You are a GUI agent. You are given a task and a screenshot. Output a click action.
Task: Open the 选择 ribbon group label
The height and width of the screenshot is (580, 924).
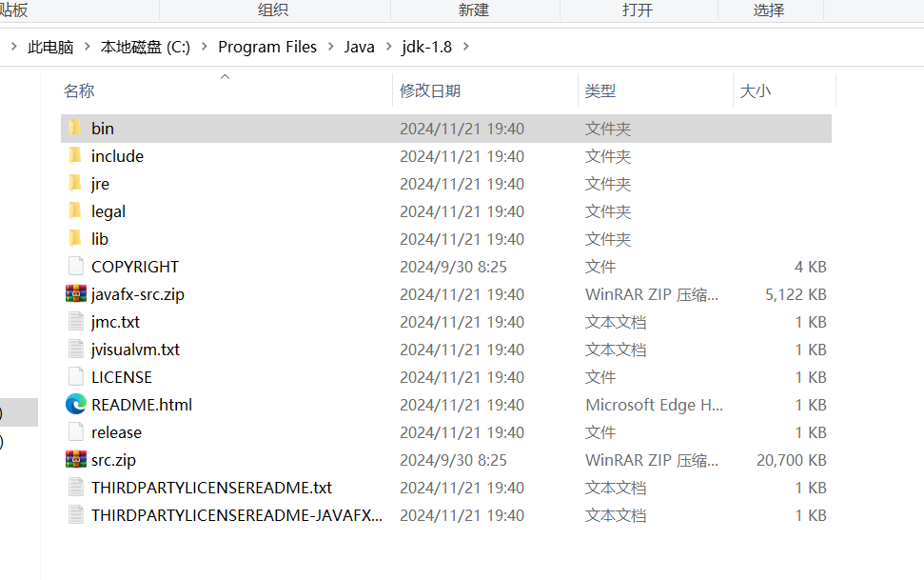[769, 10]
